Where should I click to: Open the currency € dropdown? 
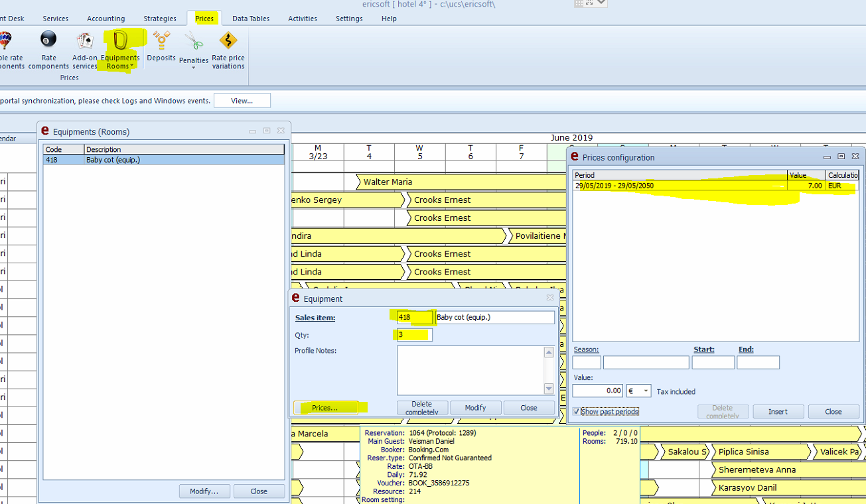coord(646,391)
